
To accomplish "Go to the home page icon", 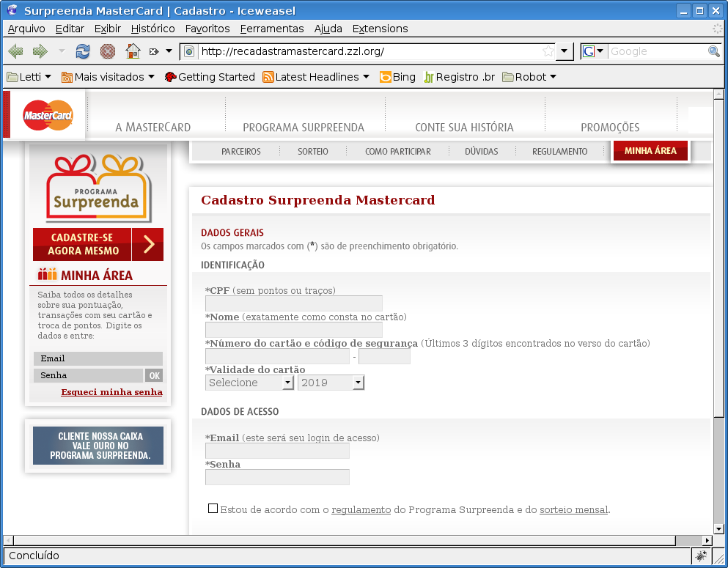I will point(133,51).
